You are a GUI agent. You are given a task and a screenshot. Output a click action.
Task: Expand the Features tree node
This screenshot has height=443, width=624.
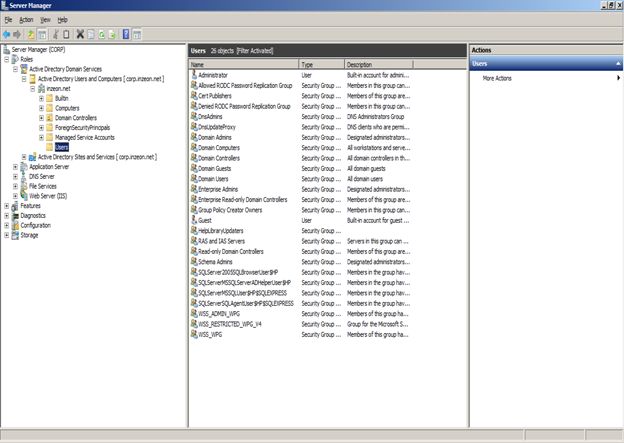point(6,206)
